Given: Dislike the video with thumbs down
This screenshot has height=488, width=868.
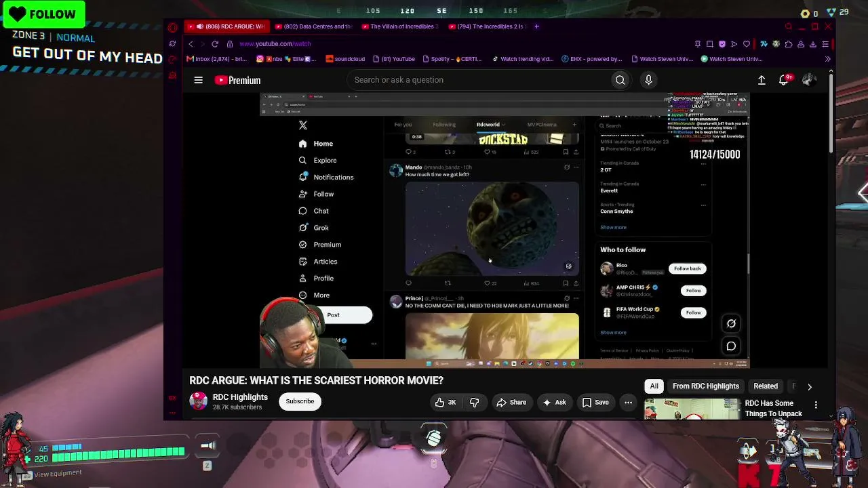Looking at the screenshot, I should click(x=475, y=403).
